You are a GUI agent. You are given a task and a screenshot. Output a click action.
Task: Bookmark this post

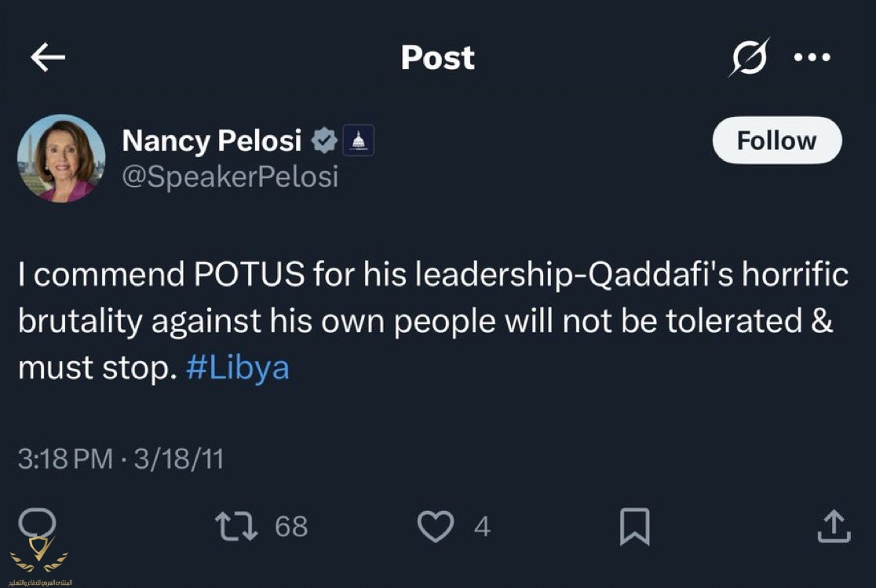pyautogui.click(x=634, y=527)
